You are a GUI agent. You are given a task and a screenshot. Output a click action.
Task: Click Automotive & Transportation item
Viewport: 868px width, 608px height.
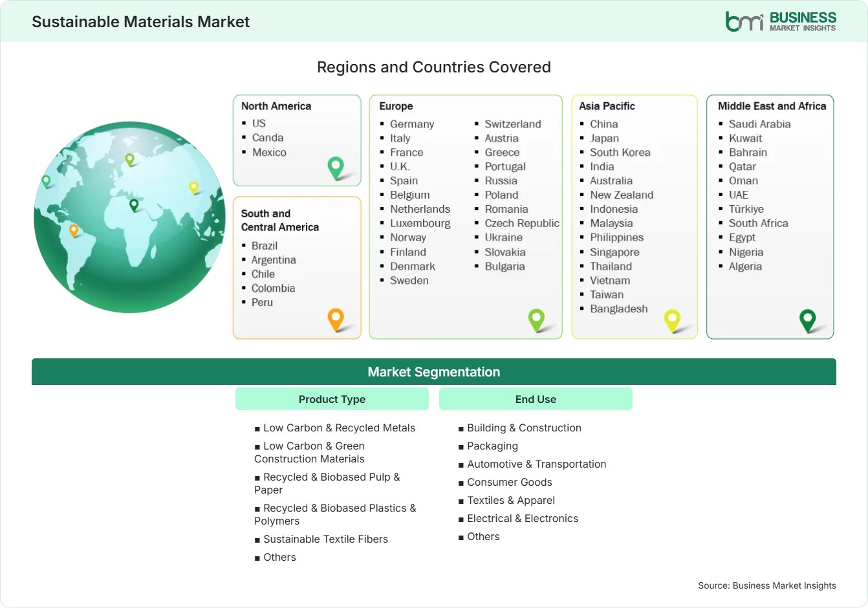point(532,464)
